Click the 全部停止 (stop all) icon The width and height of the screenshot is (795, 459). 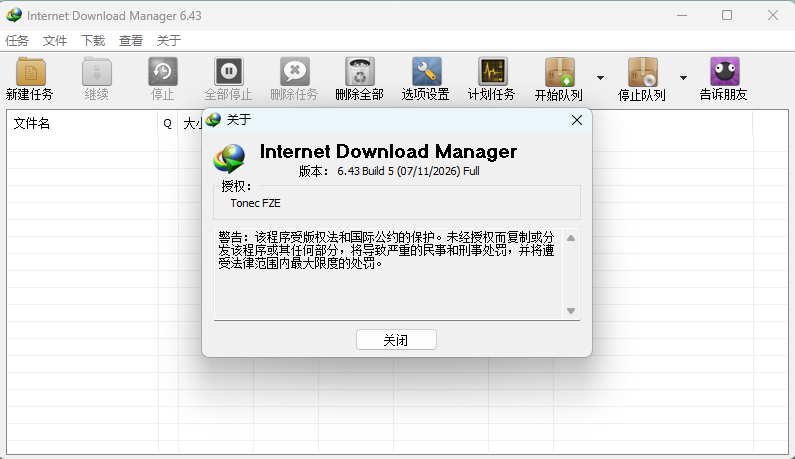[228, 72]
